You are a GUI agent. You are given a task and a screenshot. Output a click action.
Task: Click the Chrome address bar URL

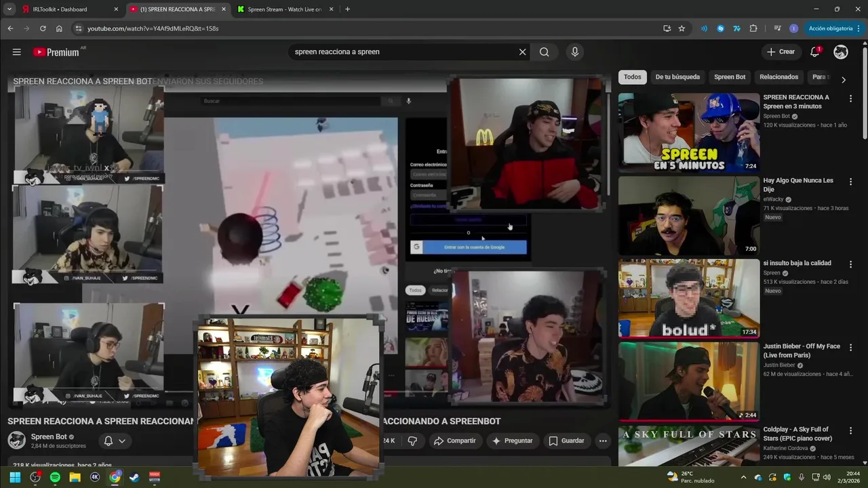point(153,28)
